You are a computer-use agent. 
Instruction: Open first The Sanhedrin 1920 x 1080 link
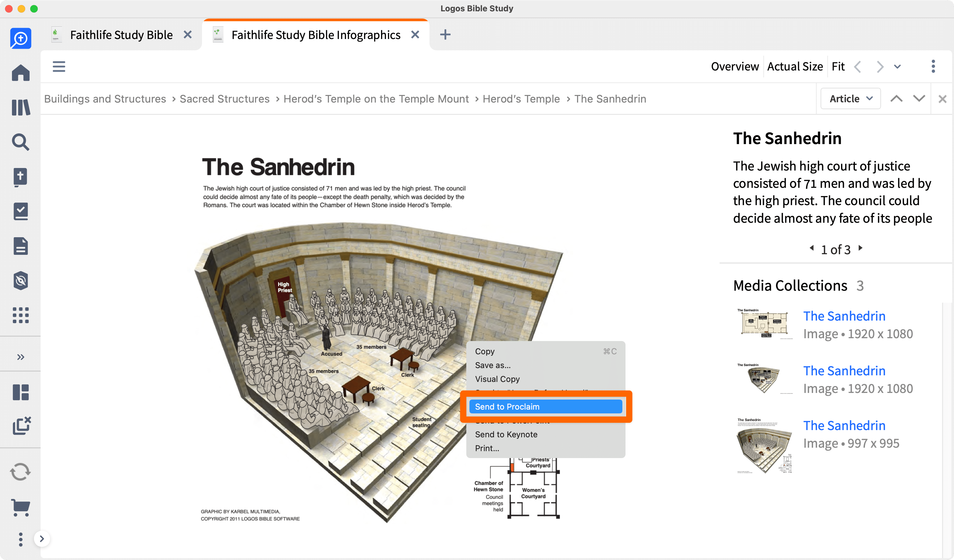pyautogui.click(x=844, y=316)
